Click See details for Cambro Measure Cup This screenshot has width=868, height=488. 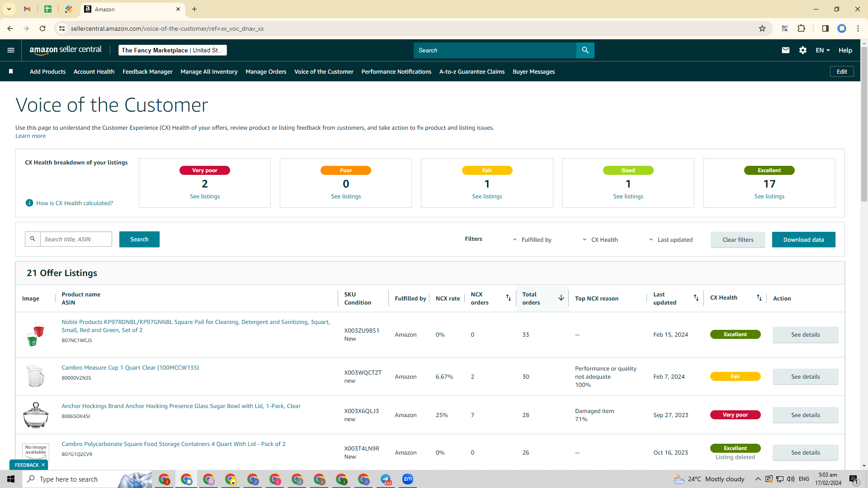click(x=805, y=376)
